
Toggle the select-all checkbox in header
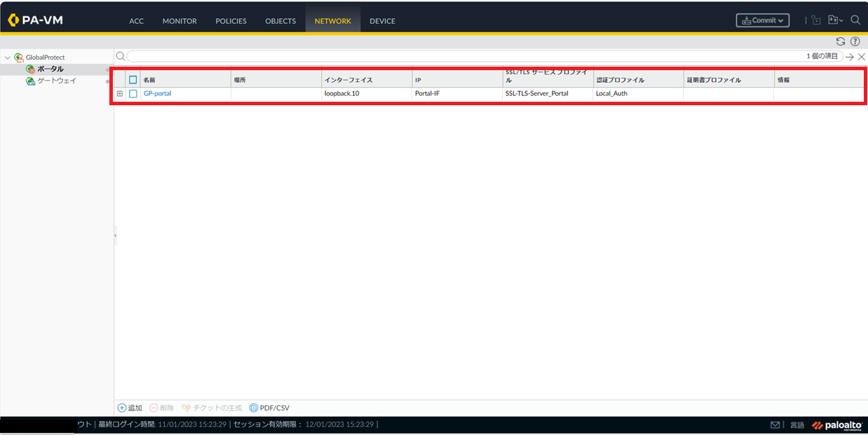[133, 80]
